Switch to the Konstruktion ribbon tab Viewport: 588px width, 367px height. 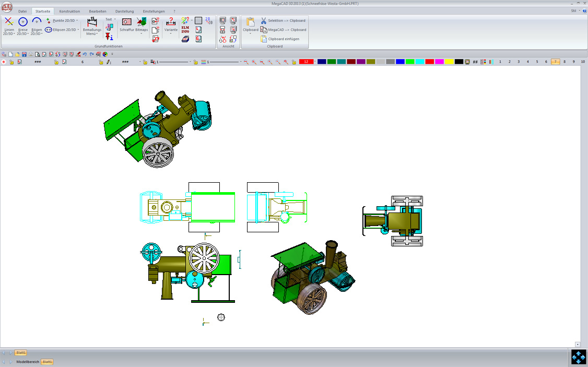pos(69,11)
